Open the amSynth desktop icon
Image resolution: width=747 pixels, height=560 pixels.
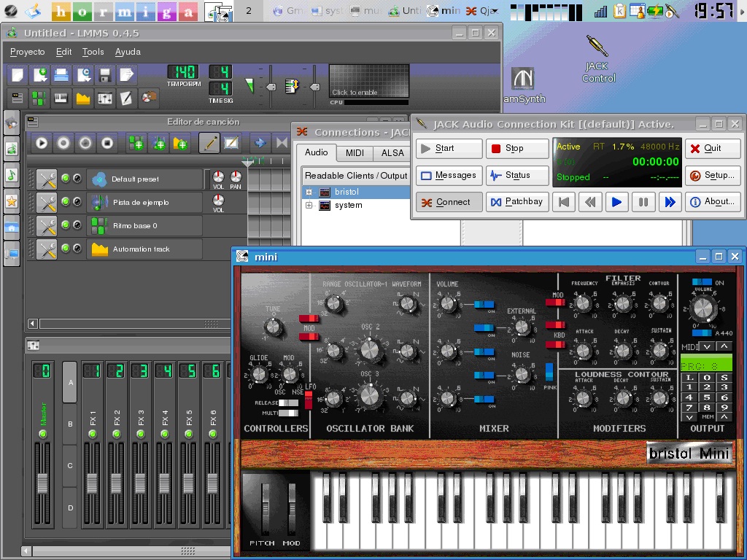(524, 86)
